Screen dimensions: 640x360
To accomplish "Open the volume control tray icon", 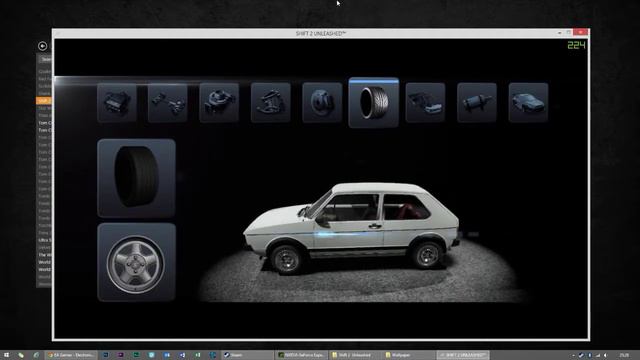I will coord(605,356).
